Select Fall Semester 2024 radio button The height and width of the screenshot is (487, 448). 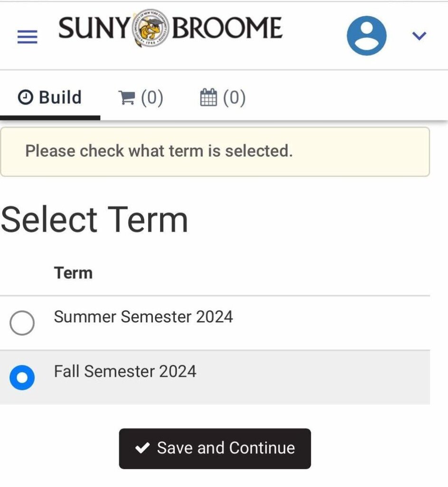[22, 377]
